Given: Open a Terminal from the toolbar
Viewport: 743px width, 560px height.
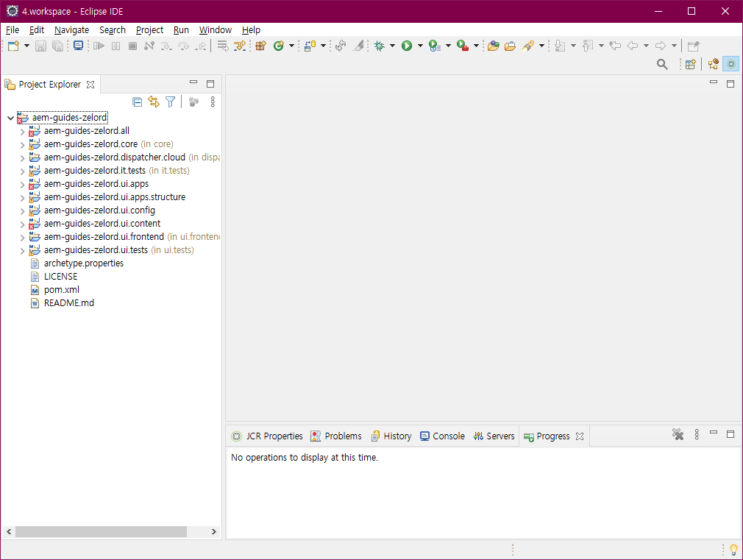Looking at the screenshot, I should 78,46.
